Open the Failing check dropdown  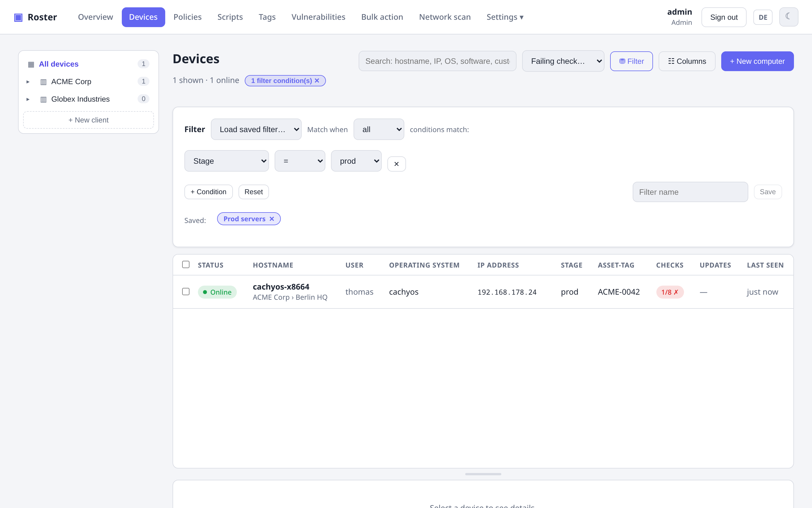[563, 61]
